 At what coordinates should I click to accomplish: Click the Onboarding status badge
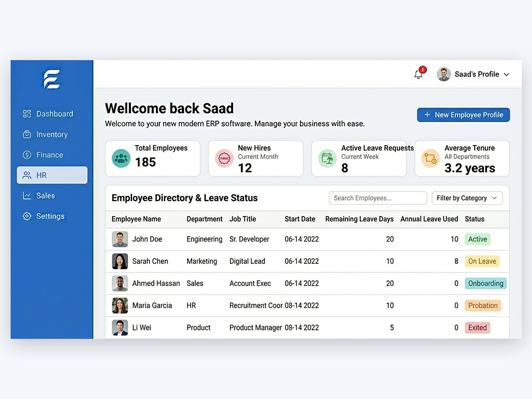(486, 284)
